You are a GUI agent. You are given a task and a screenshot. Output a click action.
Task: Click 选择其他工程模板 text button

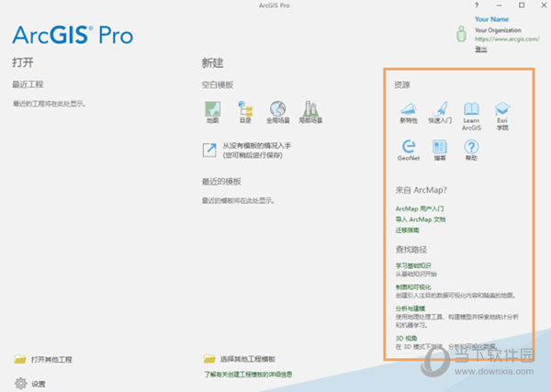coord(248,359)
